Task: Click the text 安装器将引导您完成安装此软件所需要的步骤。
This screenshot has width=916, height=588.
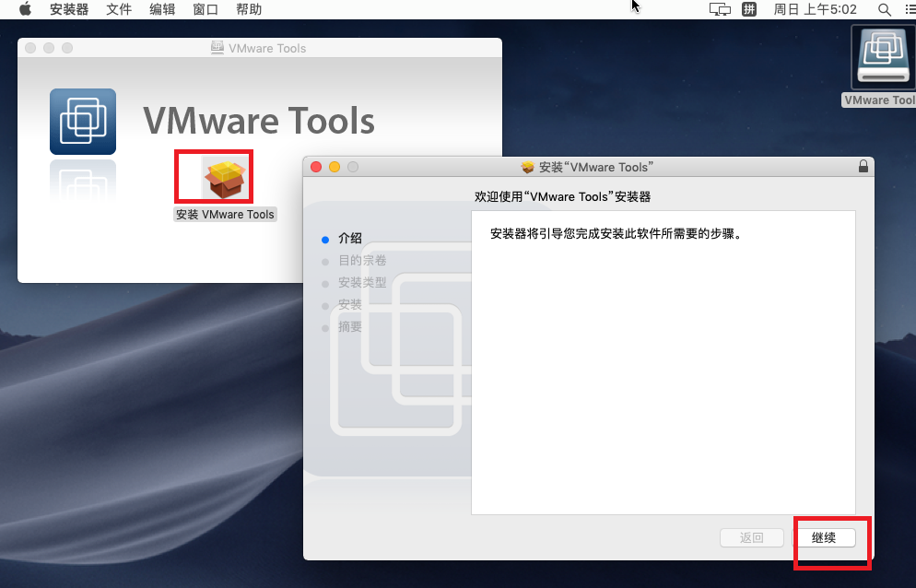Action: point(616,234)
